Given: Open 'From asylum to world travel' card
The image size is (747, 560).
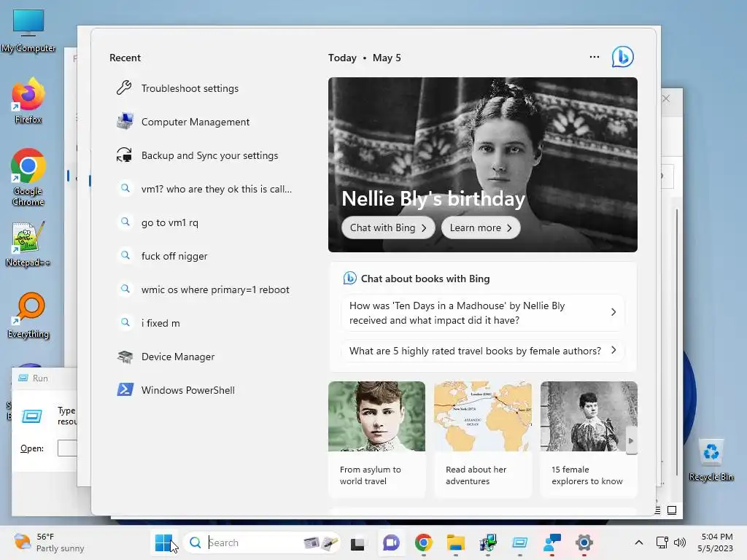Looking at the screenshot, I should pos(376,439).
